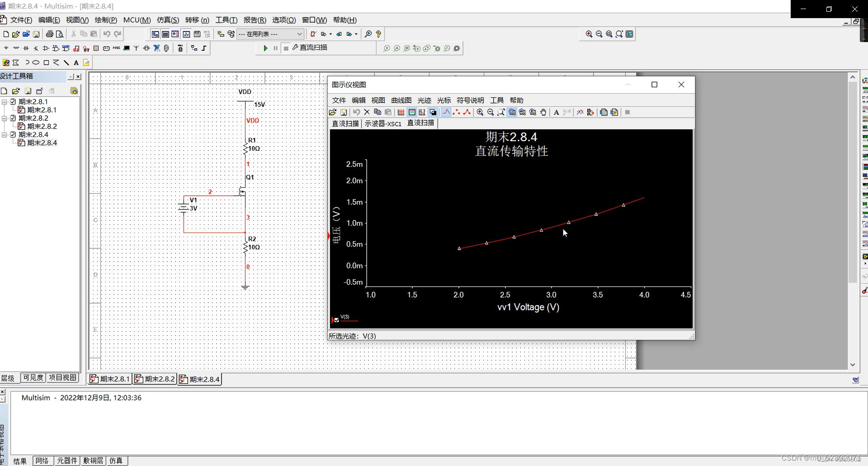Click the 直流扫描 analysis button
Image resolution: width=868 pixels, height=466 pixels.
[310, 48]
